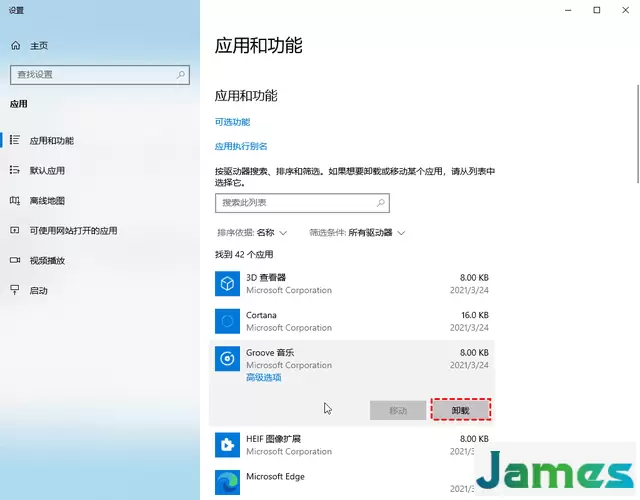Click the 默认应用 sidebar icon
The height and width of the screenshot is (500, 640).
tap(15, 170)
